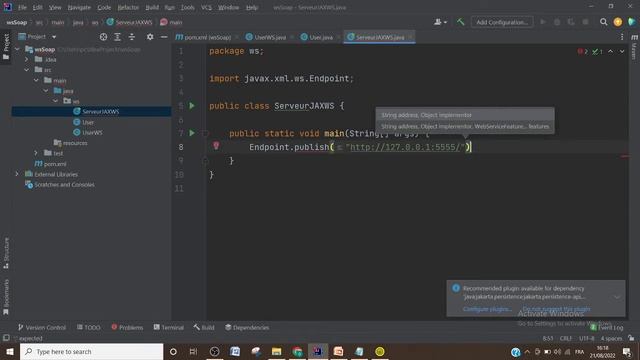The height and width of the screenshot is (360, 640).
Task: Click the Debug button in toolbar
Action: click(x=557, y=22)
